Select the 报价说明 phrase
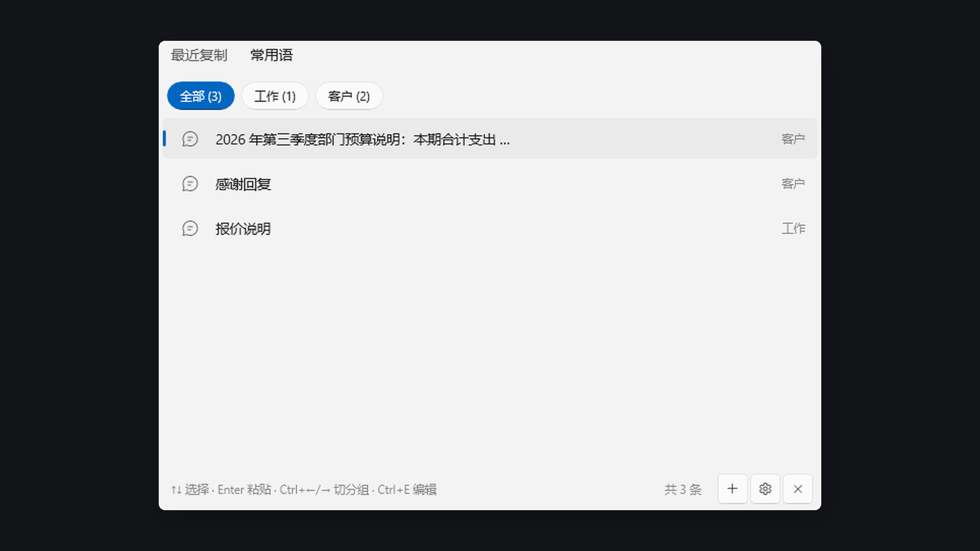Viewport: 980px width, 551px height. [x=490, y=229]
